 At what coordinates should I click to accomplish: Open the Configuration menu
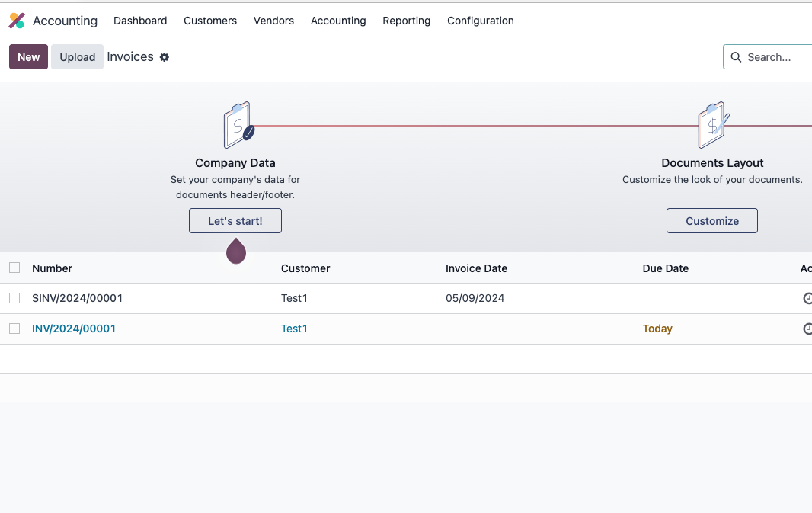(481, 21)
